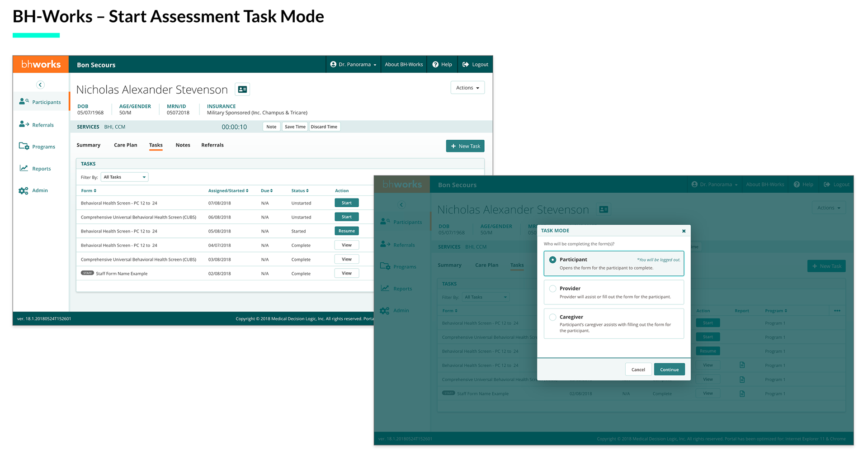Click the Logout icon in header
The width and height of the screenshot is (868, 474).
coord(466,64)
